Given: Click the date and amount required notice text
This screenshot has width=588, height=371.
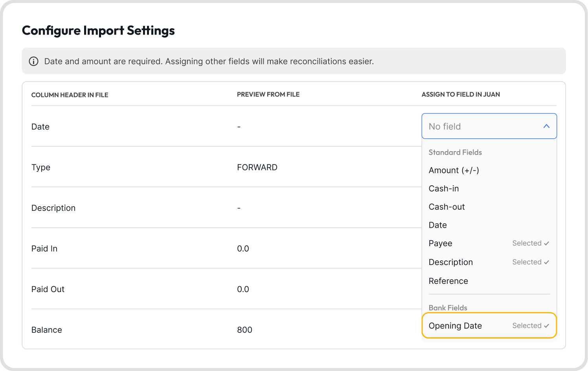Looking at the screenshot, I should pos(209,61).
